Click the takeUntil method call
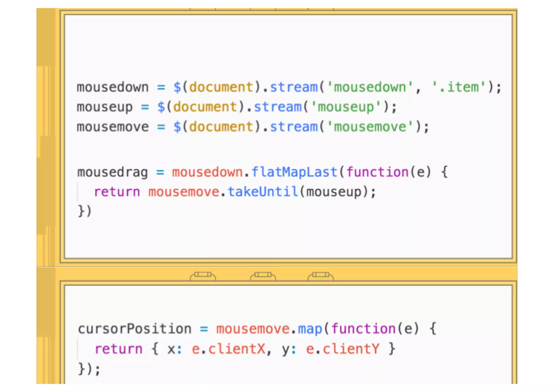Image resolution: width=555 pixels, height=392 pixels. tap(263, 192)
